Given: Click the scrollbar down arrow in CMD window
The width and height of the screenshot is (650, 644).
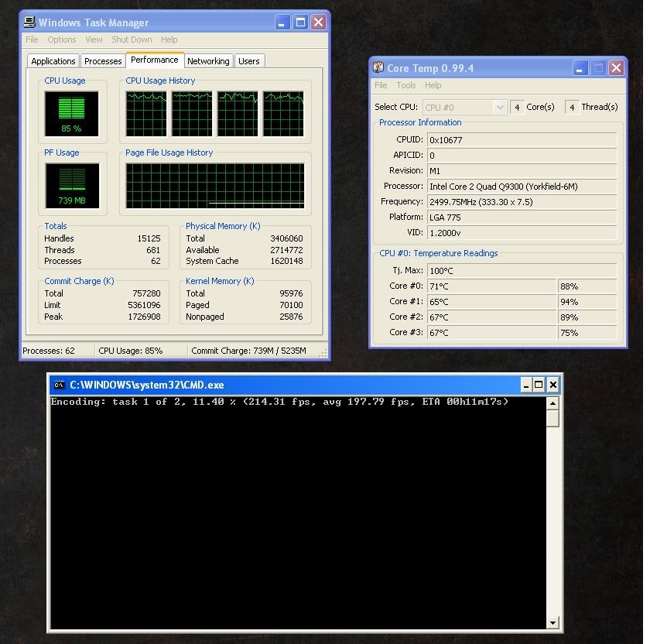Looking at the screenshot, I should point(552,623).
